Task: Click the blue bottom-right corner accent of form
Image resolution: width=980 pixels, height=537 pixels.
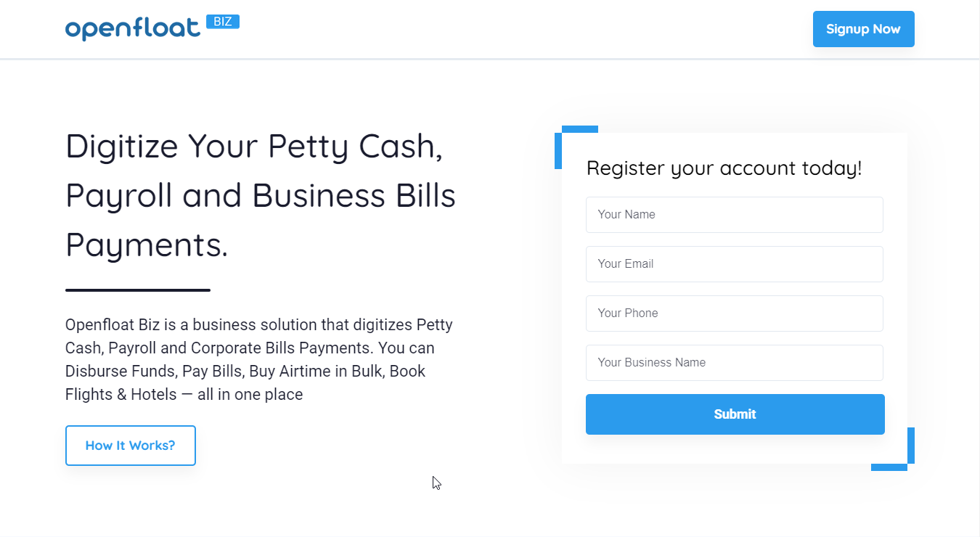Action: (910, 445)
